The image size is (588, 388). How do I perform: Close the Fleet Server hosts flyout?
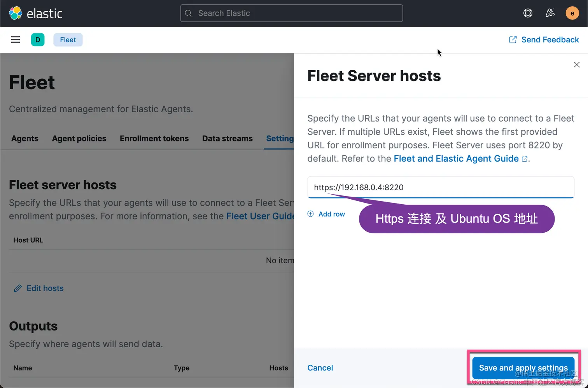pyautogui.click(x=577, y=64)
